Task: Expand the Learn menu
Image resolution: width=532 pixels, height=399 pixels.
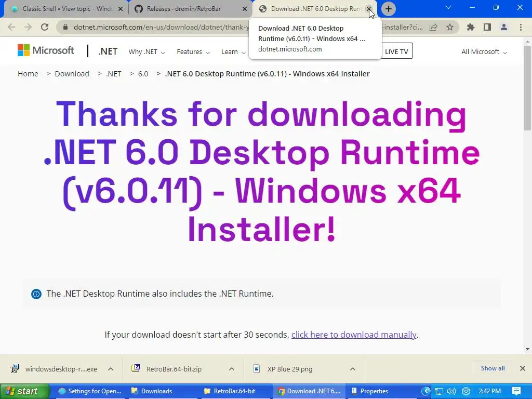Action: [233, 52]
